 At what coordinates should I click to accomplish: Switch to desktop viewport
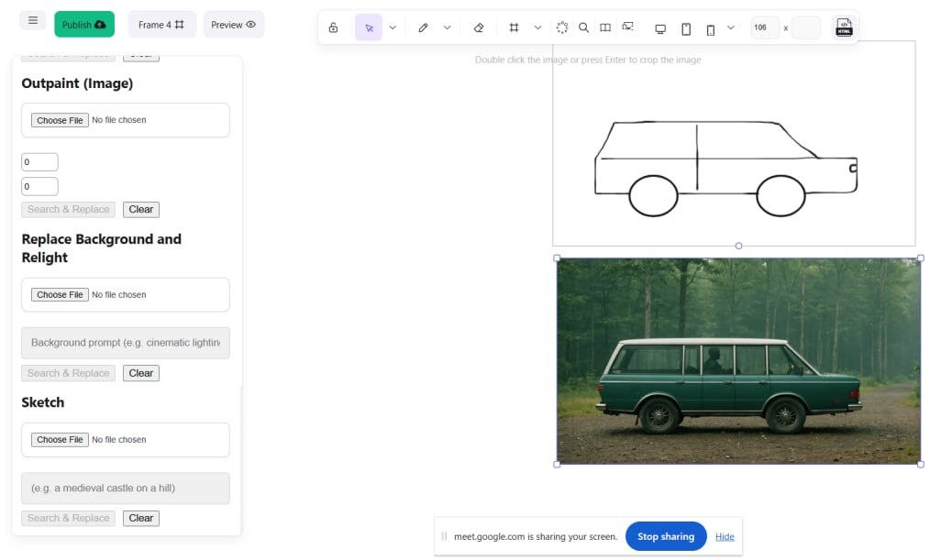[660, 29]
